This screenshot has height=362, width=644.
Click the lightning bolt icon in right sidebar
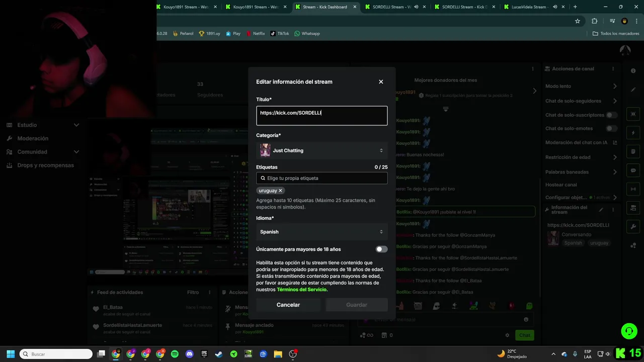[x=633, y=133]
